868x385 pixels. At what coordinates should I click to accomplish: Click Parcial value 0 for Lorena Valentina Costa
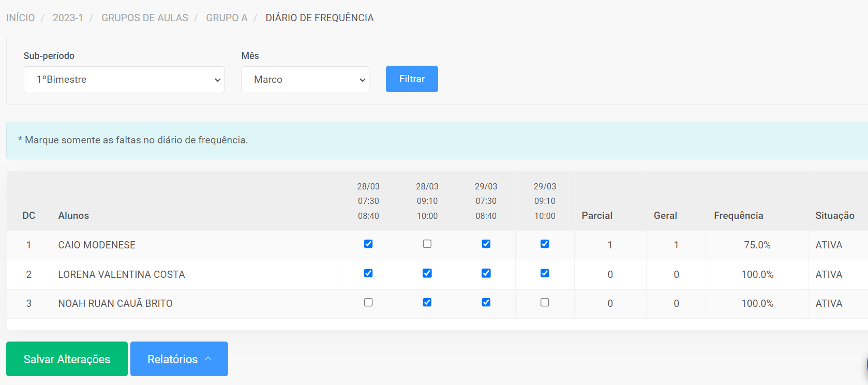point(610,274)
